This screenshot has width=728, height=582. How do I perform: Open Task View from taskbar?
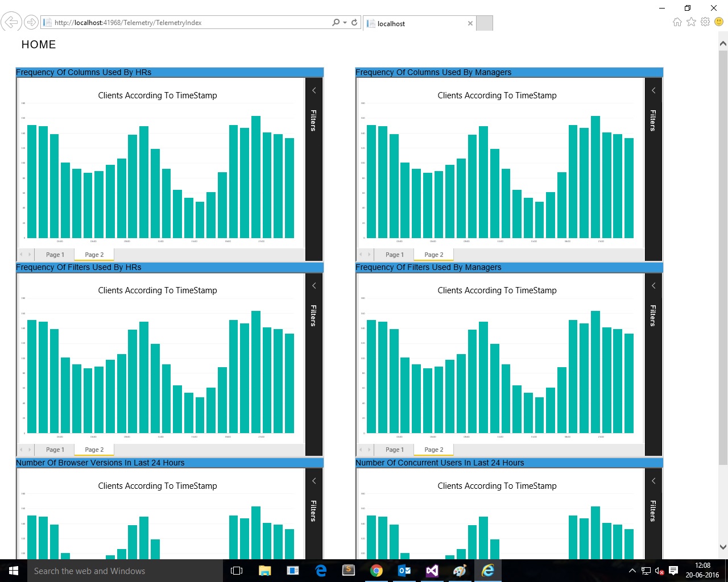[x=237, y=571]
